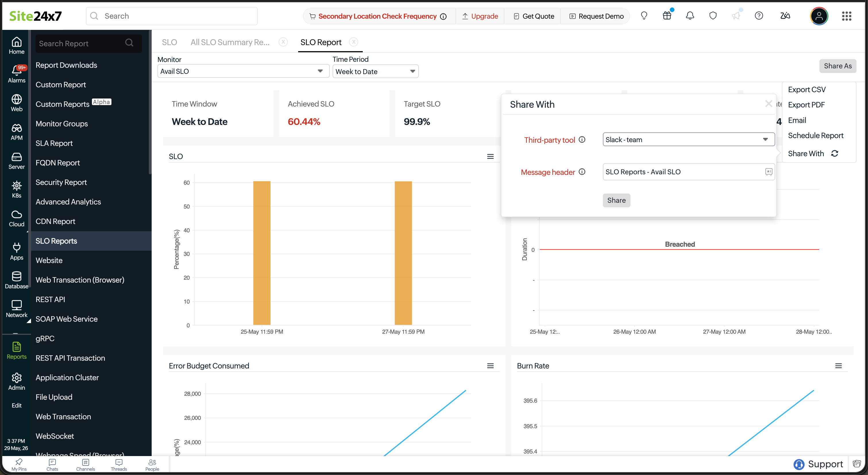Switch to the SLO tab
The image size is (868, 475).
[169, 42]
